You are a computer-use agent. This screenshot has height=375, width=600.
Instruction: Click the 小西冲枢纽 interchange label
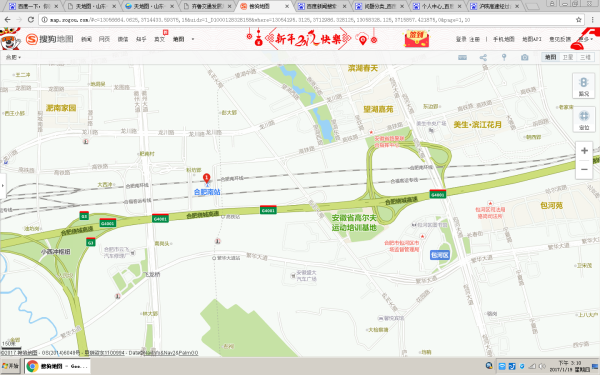[55, 252]
